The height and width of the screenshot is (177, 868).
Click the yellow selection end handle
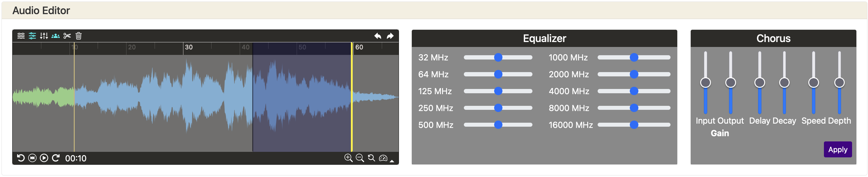(x=352, y=97)
